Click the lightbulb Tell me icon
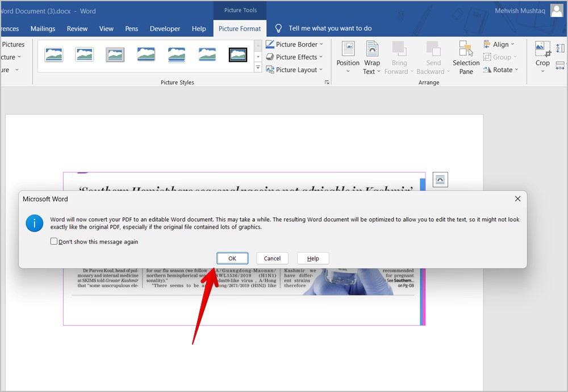 point(278,28)
